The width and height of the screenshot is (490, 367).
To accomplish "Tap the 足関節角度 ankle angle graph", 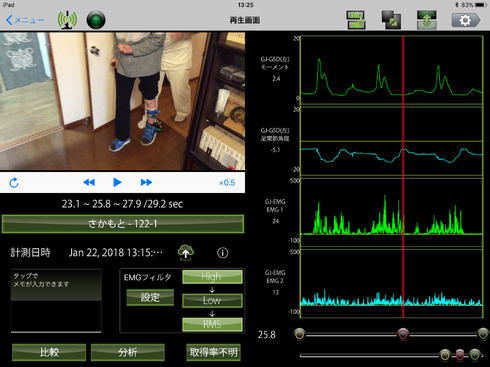I will coord(392,141).
